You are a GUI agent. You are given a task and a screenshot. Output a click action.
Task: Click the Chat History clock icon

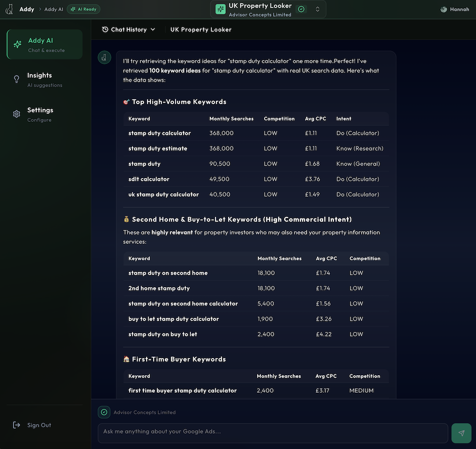point(105,30)
